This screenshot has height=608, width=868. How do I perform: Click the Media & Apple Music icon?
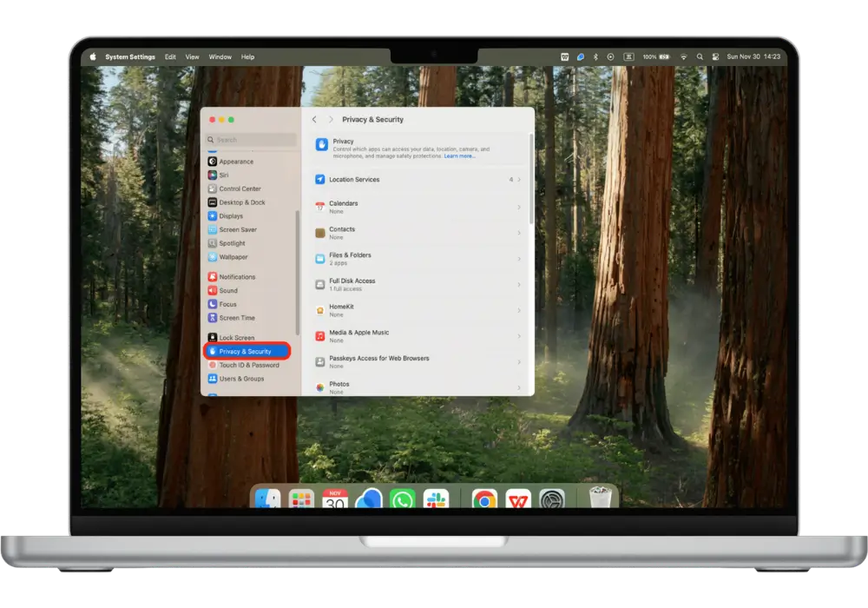tap(320, 336)
